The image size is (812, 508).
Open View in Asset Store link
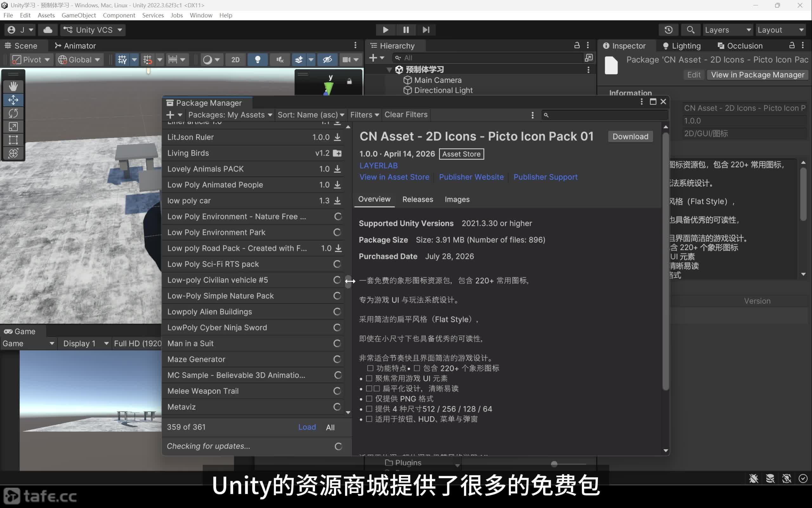coord(394,177)
